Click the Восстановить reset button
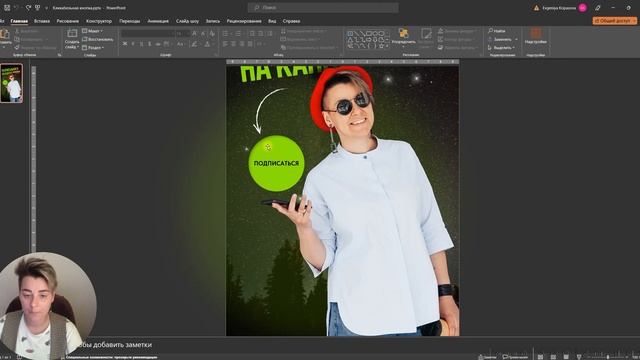The image size is (640, 360). click(x=98, y=39)
